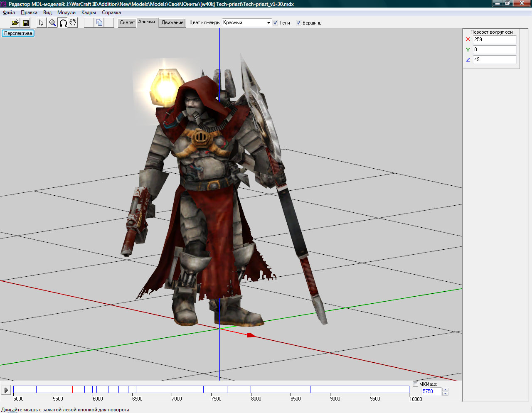
Task: Click the Перспектива view button
Action: [18, 33]
